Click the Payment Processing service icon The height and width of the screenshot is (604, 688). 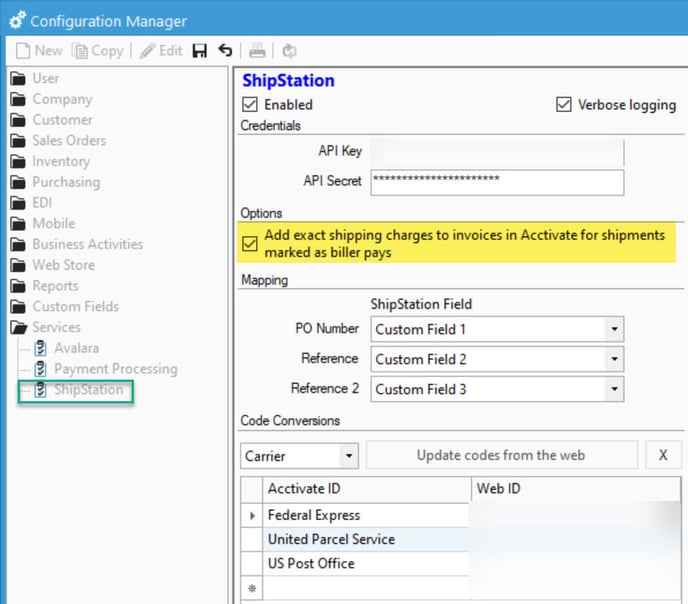pos(40,368)
